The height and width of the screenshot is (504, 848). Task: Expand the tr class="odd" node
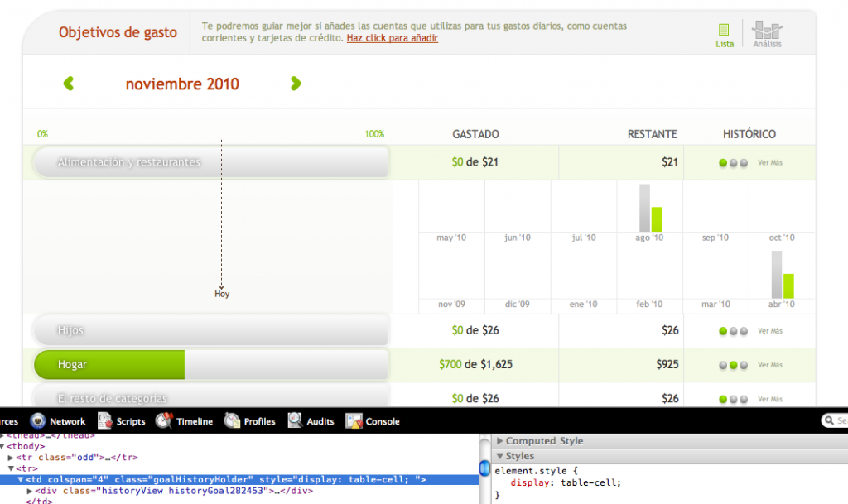pos(11,457)
